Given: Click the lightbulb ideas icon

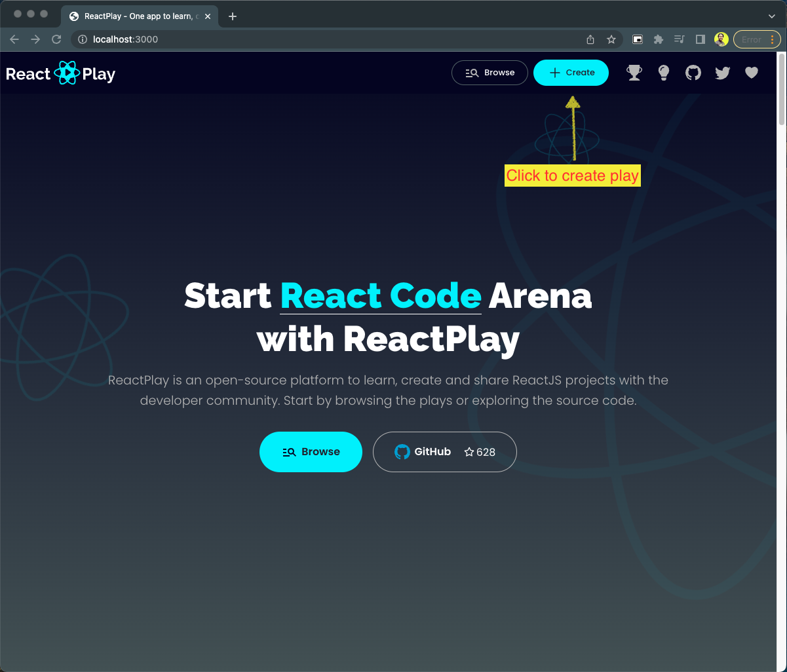Looking at the screenshot, I should point(664,73).
